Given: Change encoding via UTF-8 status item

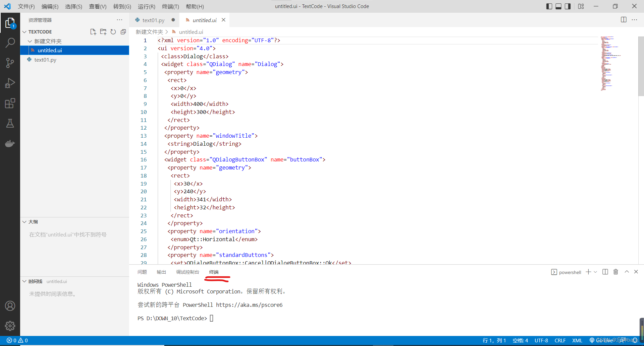Looking at the screenshot, I should pyautogui.click(x=541, y=340).
